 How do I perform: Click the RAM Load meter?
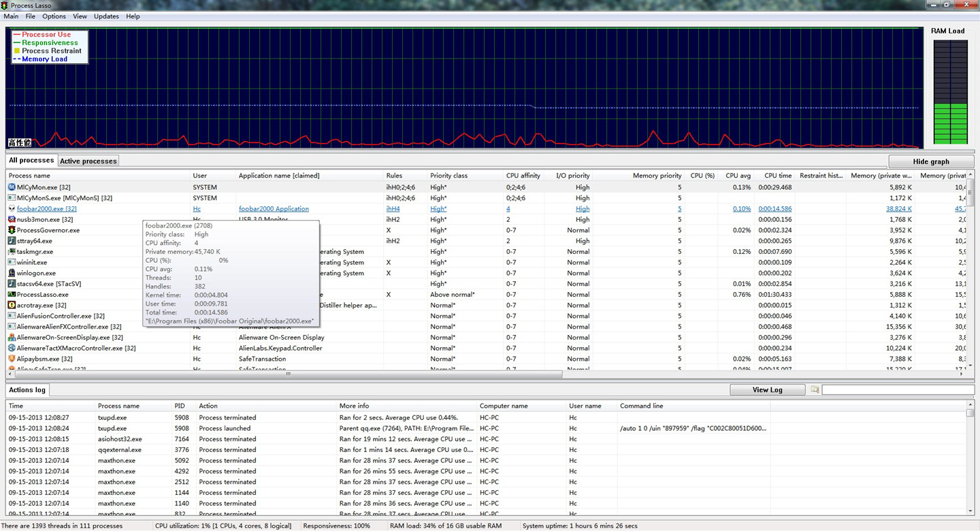950,92
